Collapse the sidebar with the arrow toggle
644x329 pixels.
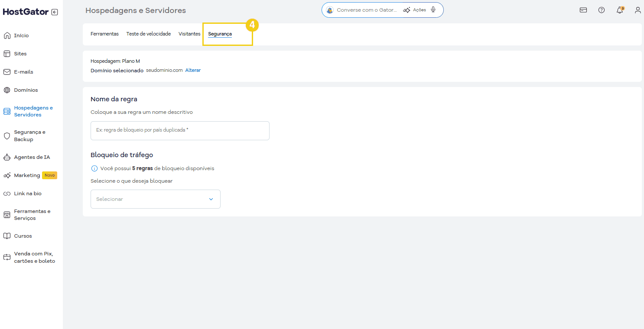[x=55, y=12]
